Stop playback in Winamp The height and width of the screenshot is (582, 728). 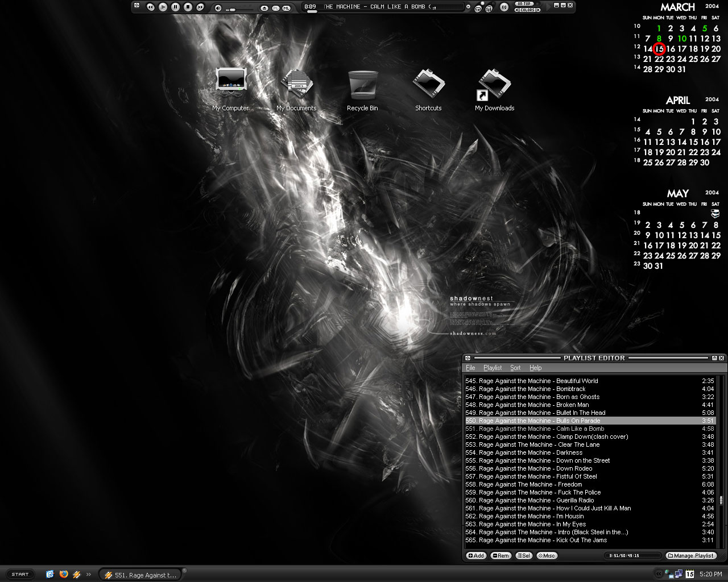coord(188,7)
